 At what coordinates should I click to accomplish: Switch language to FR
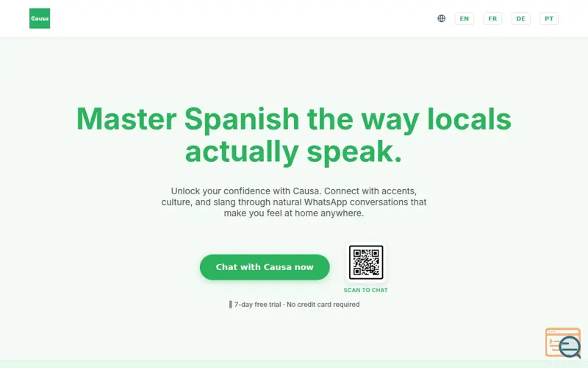[492, 19]
